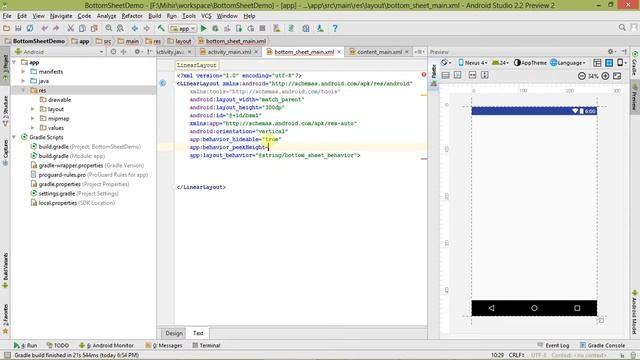Switch to the Design tab
This screenshot has width=640, height=360.
(174, 333)
